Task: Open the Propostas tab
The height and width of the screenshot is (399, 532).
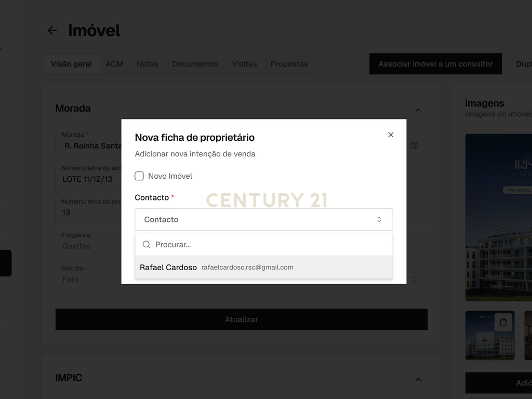Action: pos(289,64)
